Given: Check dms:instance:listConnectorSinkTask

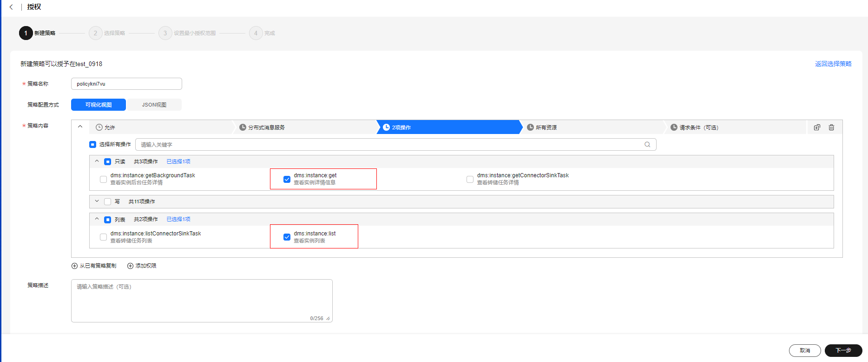Looking at the screenshot, I should click(x=103, y=237).
